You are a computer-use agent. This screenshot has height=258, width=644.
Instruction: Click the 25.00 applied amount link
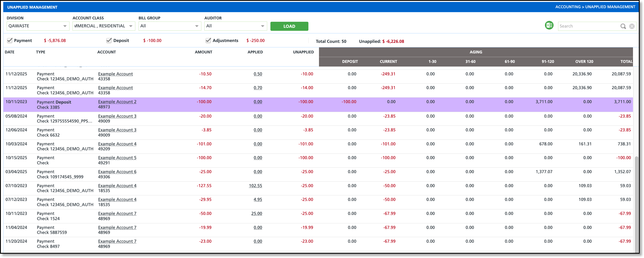click(257, 213)
